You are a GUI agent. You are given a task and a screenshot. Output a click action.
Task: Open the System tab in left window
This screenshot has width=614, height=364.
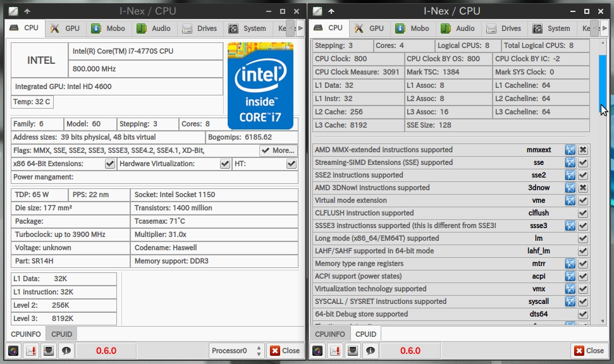tap(247, 28)
